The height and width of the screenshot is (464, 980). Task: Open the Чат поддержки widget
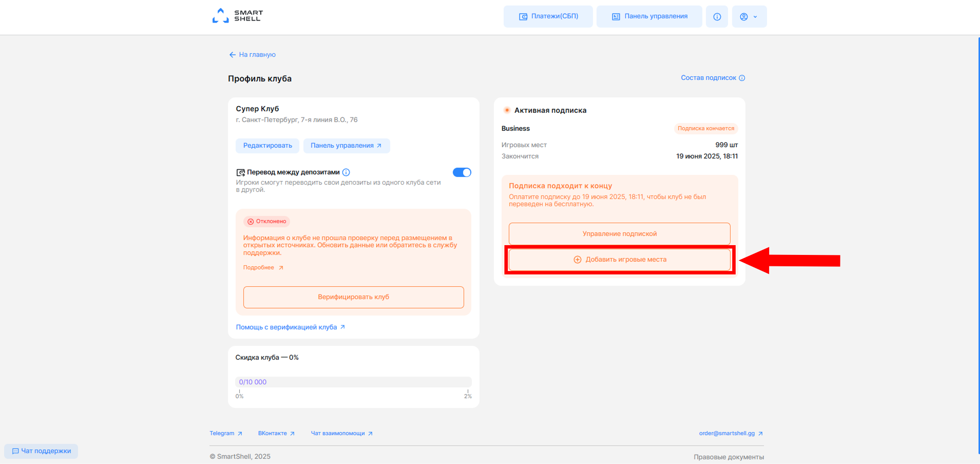[41, 451]
